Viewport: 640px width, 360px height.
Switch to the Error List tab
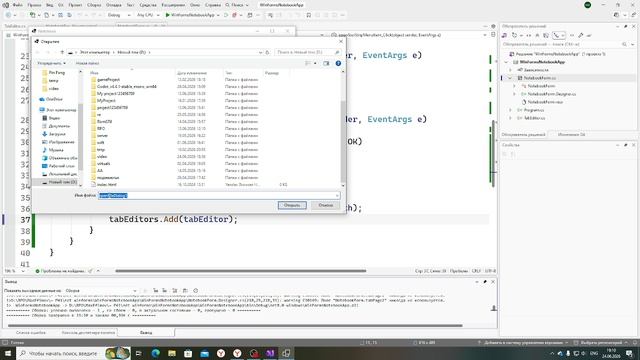[x=31, y=333]
